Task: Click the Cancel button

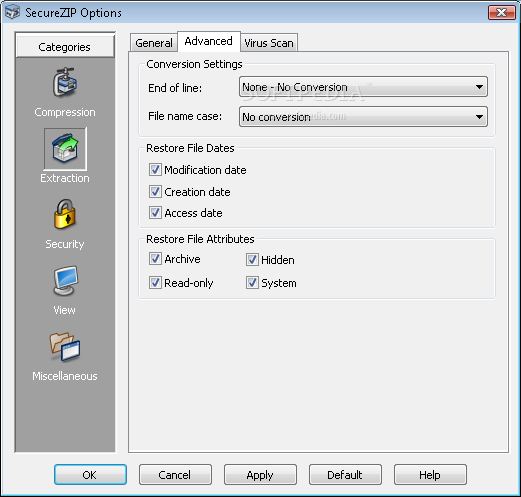Action: [175, 474]
